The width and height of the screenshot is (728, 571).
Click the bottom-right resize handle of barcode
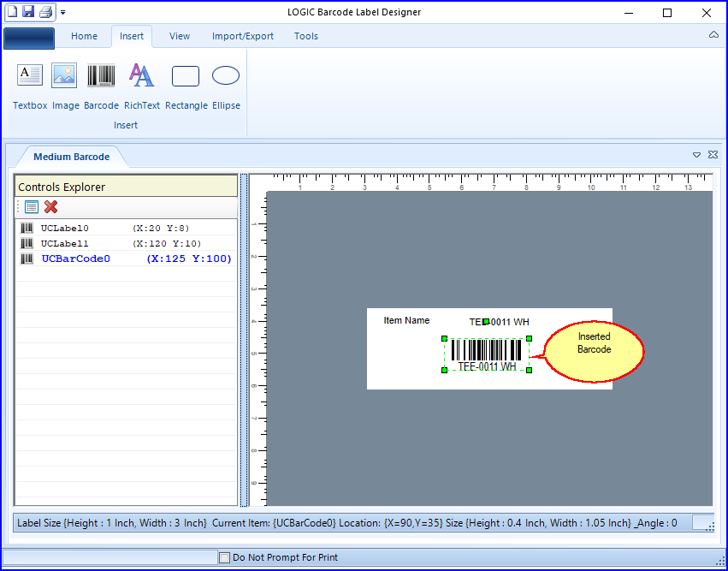pyautogui.click(x=530, y=371)
